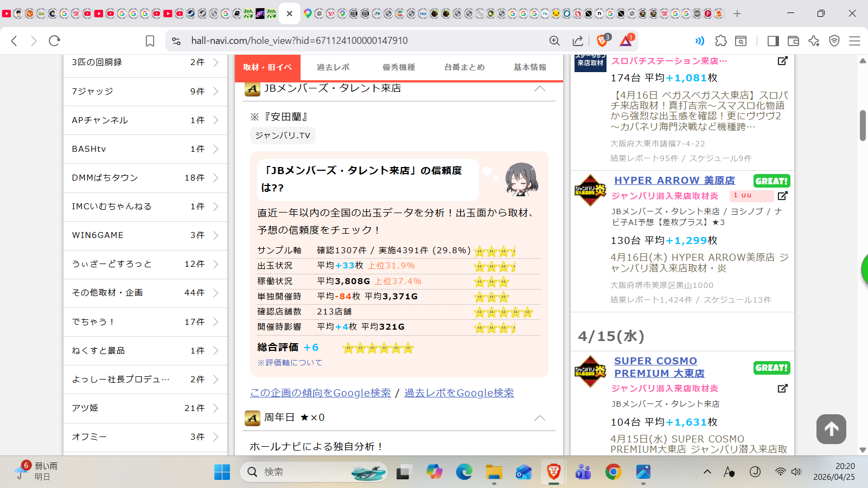
Task: Click the Brave Shields lion icon
Action: click(x=602, y=41)
